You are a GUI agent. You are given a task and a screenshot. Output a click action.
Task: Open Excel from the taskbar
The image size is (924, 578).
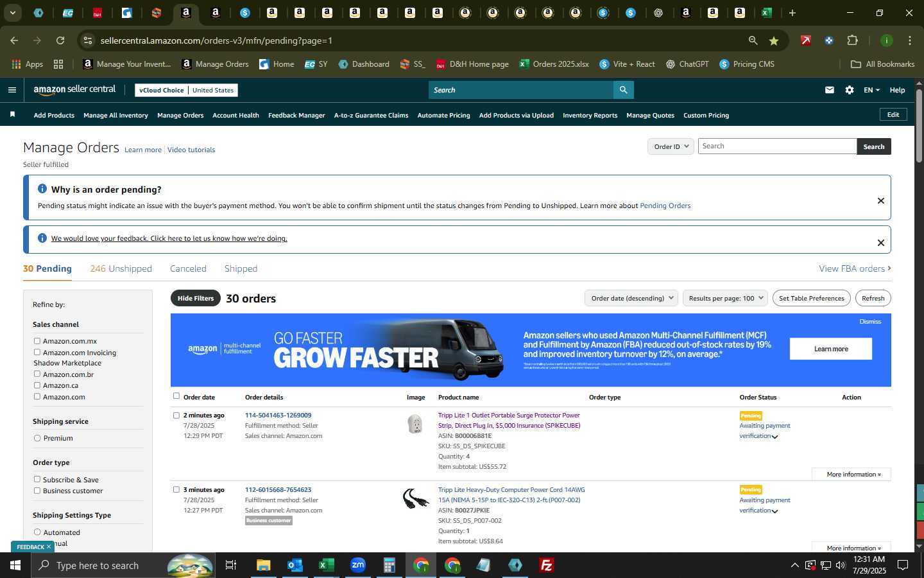(326, 565)
